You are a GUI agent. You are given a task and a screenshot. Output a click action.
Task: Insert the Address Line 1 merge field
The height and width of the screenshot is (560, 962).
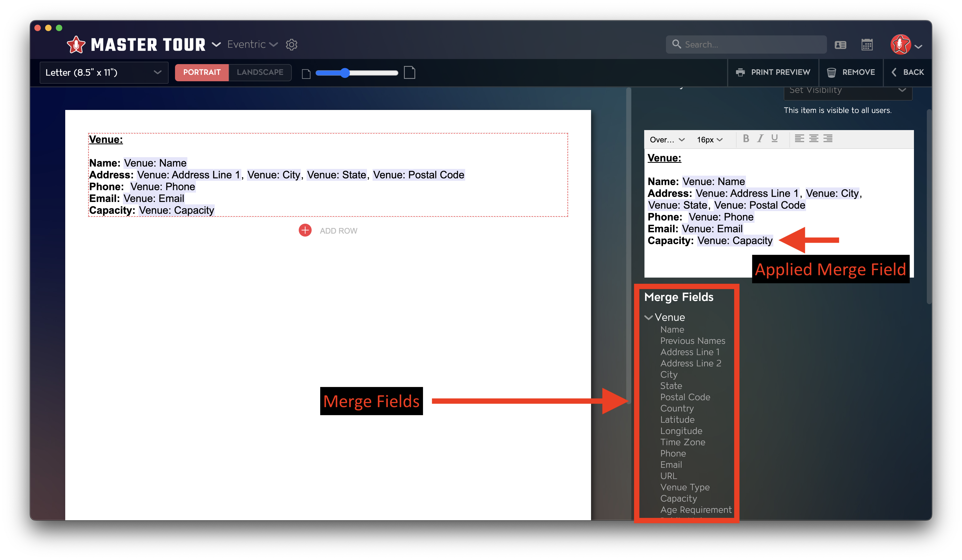pyautogui.click(x=690, y=352)
